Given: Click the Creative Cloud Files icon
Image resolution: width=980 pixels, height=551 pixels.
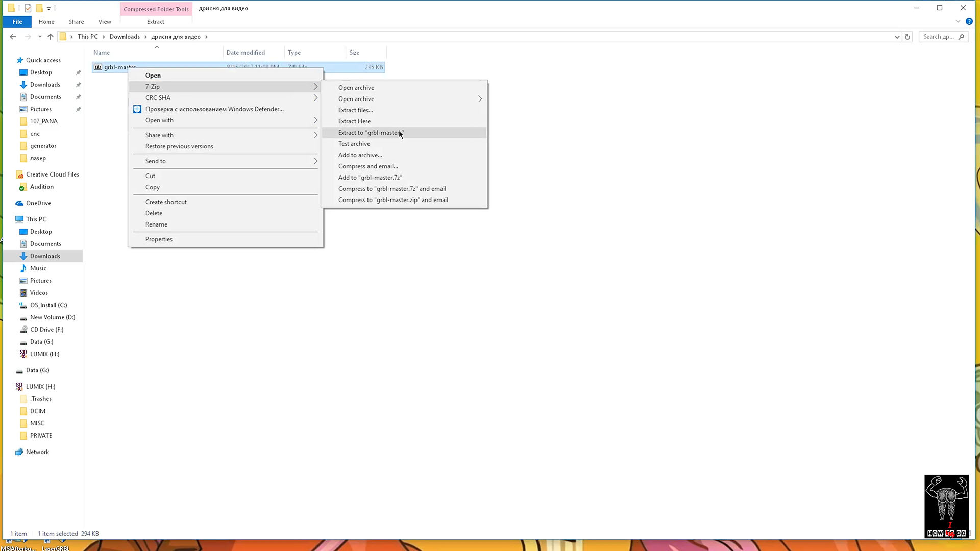Looking at the screenshot, I should (x=20, y=174).
